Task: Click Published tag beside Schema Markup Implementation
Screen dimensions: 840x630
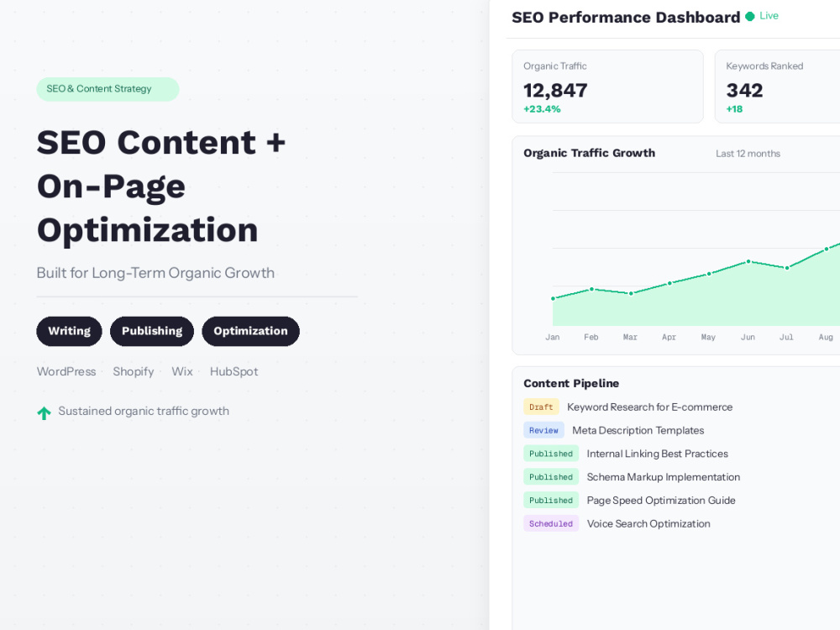Action: coord(551,477)
